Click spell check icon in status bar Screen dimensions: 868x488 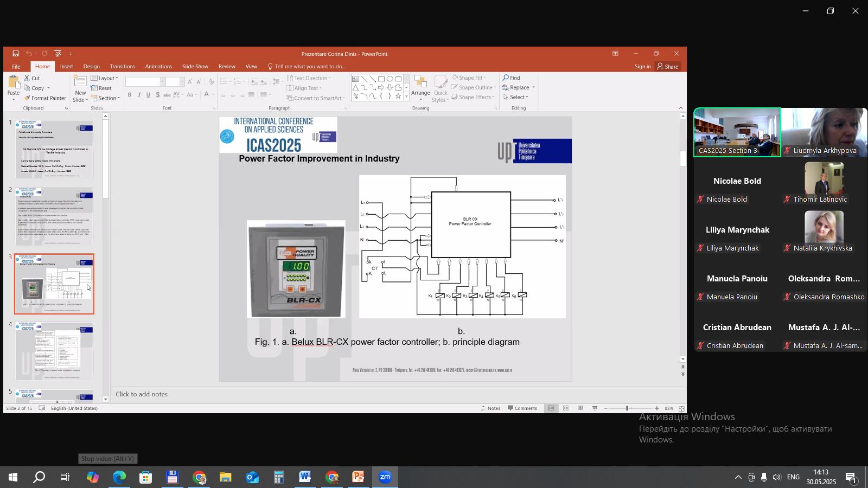tap(42, 408)
